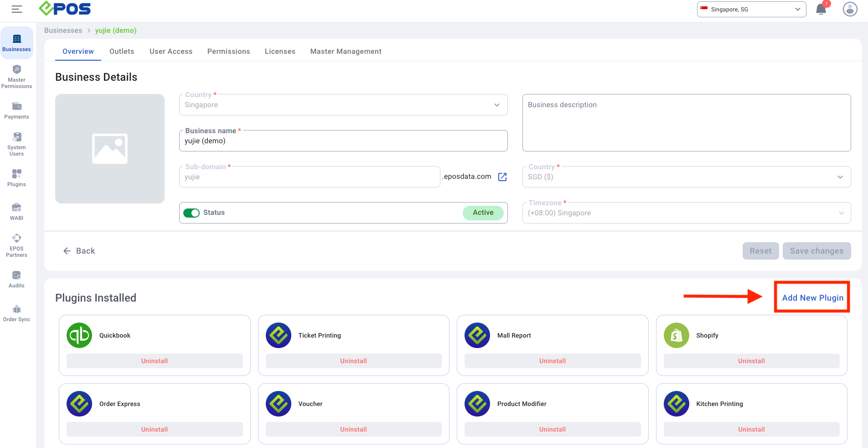Switch to the Permissions tab
This screenshot has width=868, height=448.
point(229,52)
